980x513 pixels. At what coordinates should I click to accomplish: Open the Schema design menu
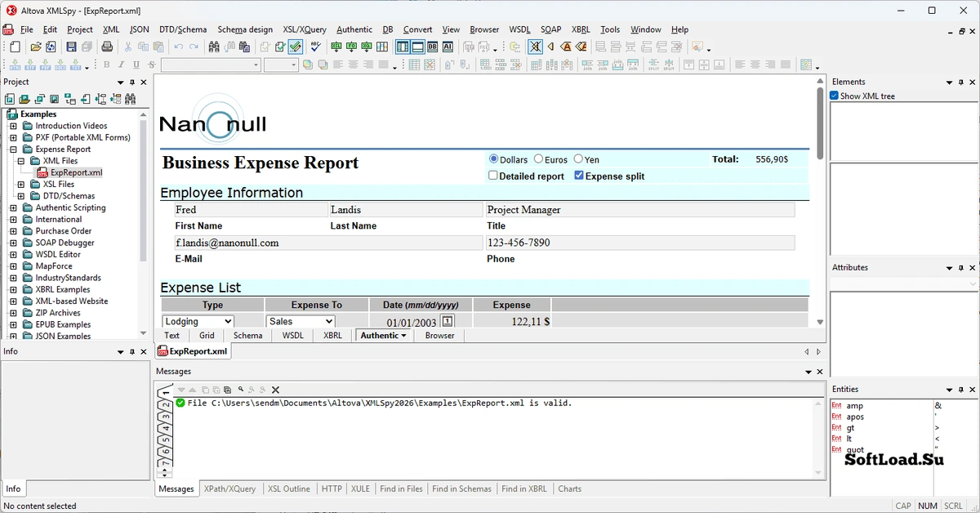click(x=246, y=29)
